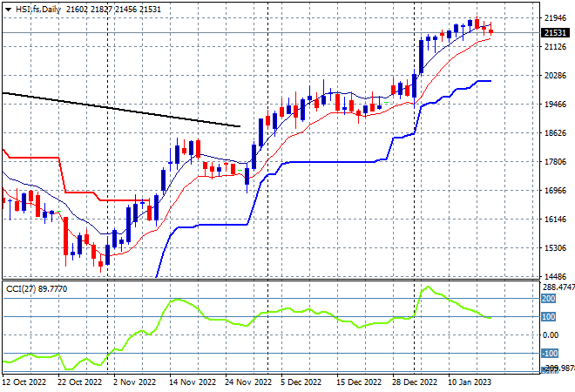Viewport: 575px width, 392px height.
Task: Select the thick red stepped resistance line
Action: point(76,175)
